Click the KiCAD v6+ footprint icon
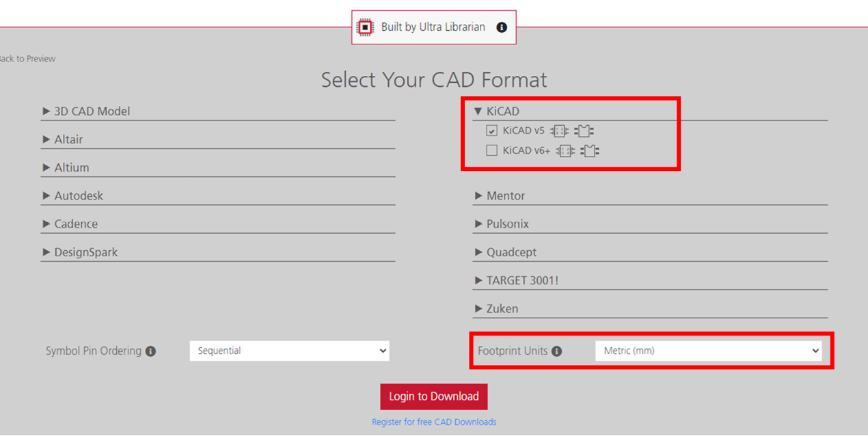 click(x=590, y=150)
